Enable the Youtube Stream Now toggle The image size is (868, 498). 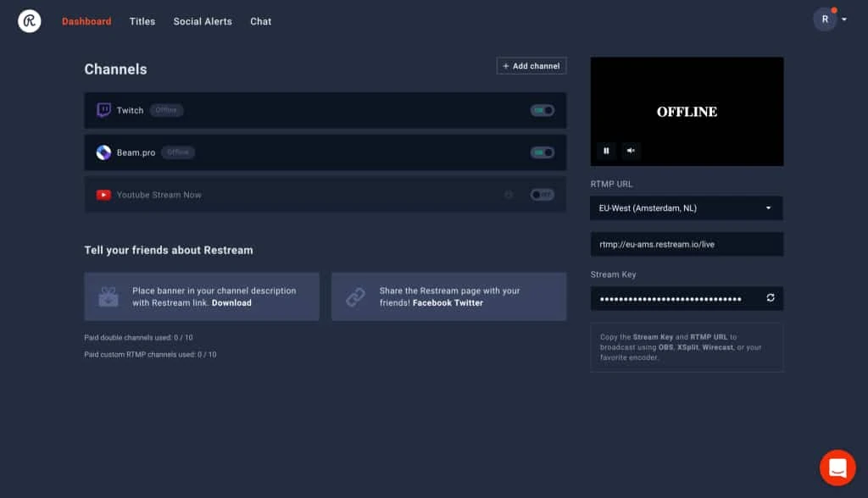(x=542, y=195)
